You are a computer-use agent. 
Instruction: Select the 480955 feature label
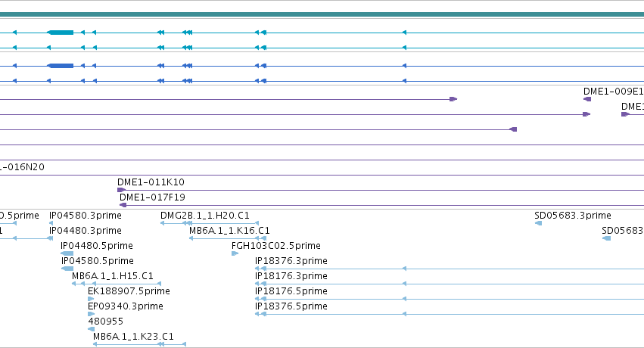tap(105, 322)
